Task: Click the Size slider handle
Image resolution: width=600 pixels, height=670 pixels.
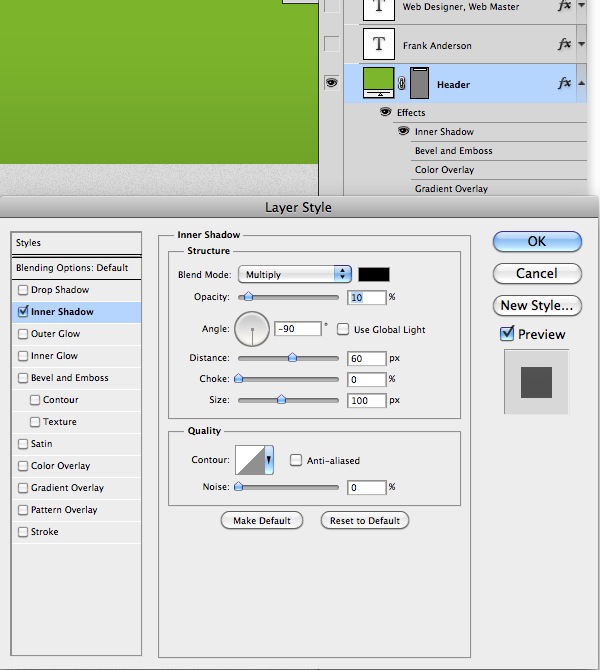Action: pos(281,400)
